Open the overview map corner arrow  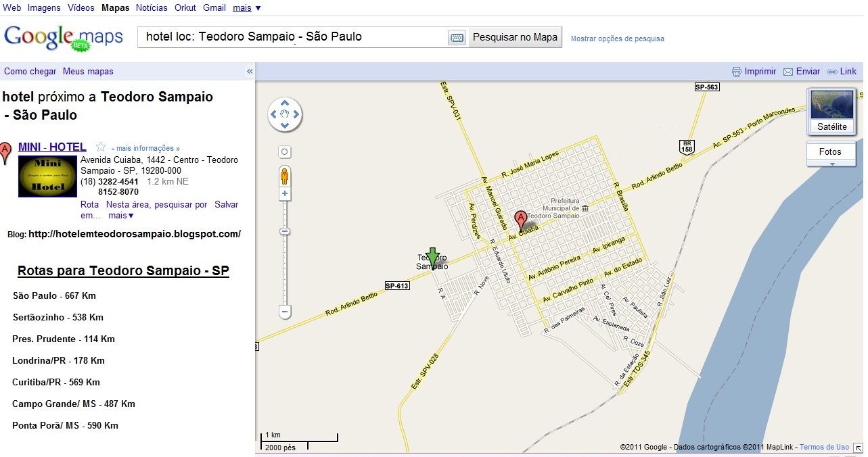pyautogui.click(x=857, y=448)
